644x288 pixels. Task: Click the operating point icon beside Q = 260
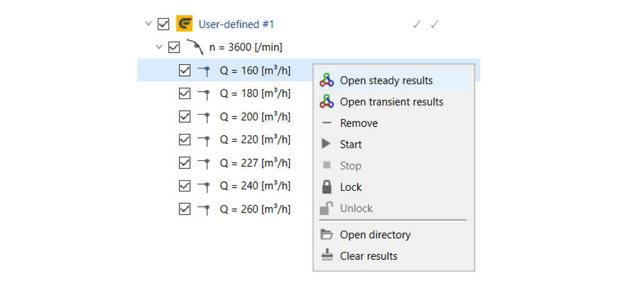204,209
